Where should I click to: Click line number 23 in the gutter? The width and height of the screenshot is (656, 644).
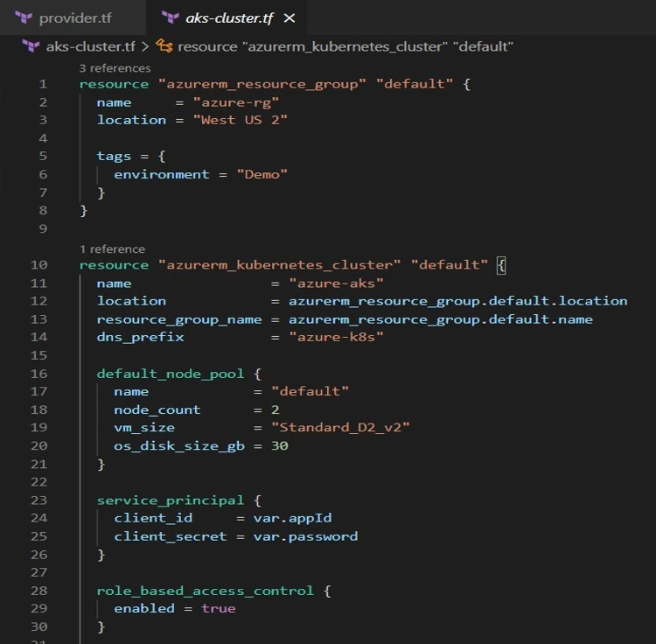click(38, 500)
